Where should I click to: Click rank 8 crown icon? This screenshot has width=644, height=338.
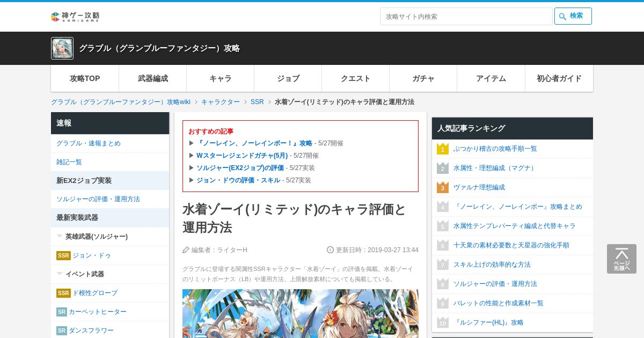click(x=443, y=284)
